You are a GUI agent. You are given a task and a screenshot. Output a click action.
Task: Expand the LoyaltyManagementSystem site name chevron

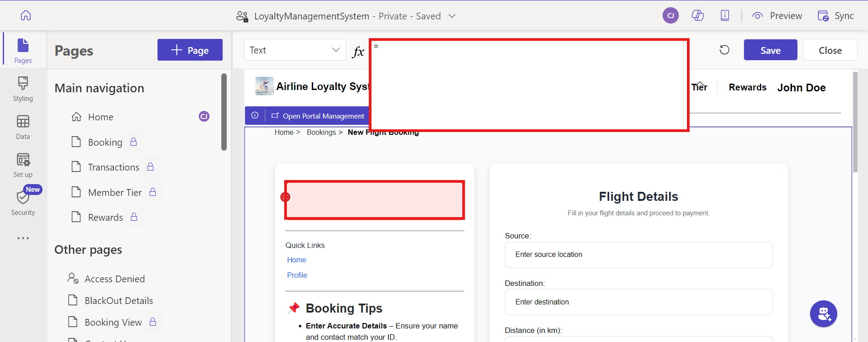452,16
